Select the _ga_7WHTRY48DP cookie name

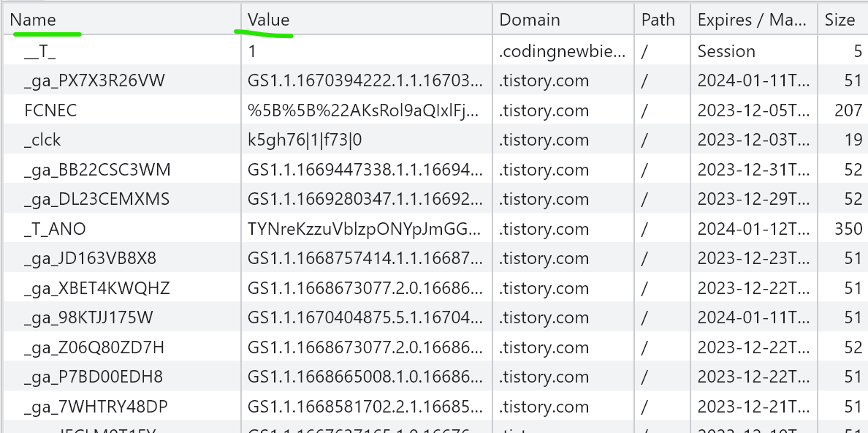point(96,407)
